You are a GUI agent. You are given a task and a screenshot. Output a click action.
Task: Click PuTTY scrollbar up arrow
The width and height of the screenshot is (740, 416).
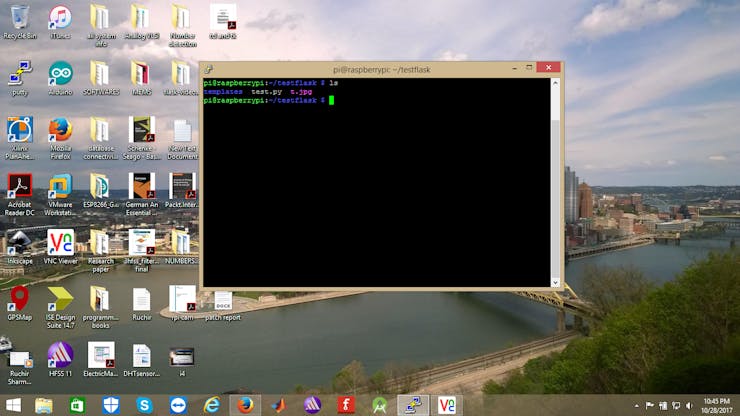555,83
